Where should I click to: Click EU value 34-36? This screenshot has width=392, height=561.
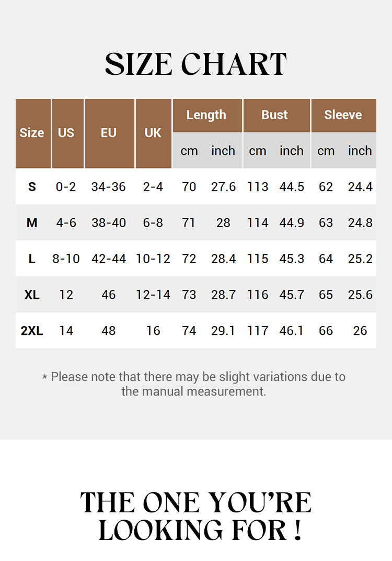(109, 187)
